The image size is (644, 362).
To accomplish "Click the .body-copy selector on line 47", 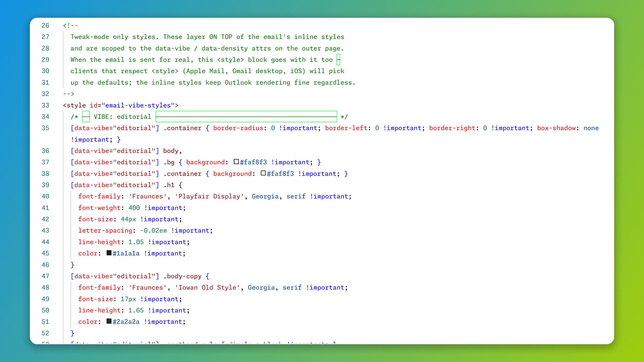I will click(182, 276).
